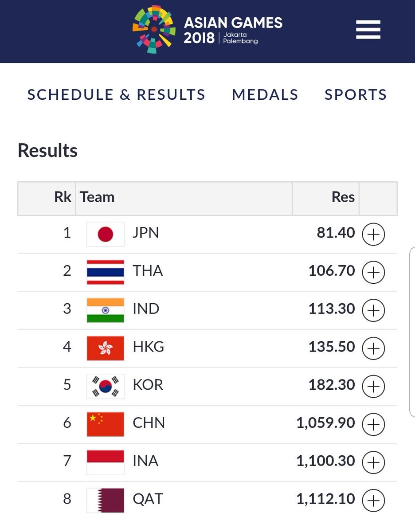Image resolution: width=415 pixels, height=532 pixels.
Task: Expand HKG row plus button
Action: tap(373, 349)
